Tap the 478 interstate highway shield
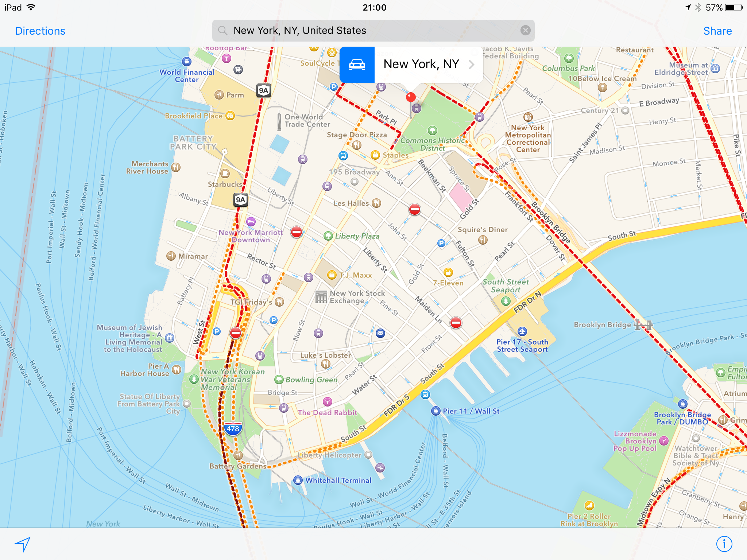This screenshot has height=560, width=747. click(233, 429)
